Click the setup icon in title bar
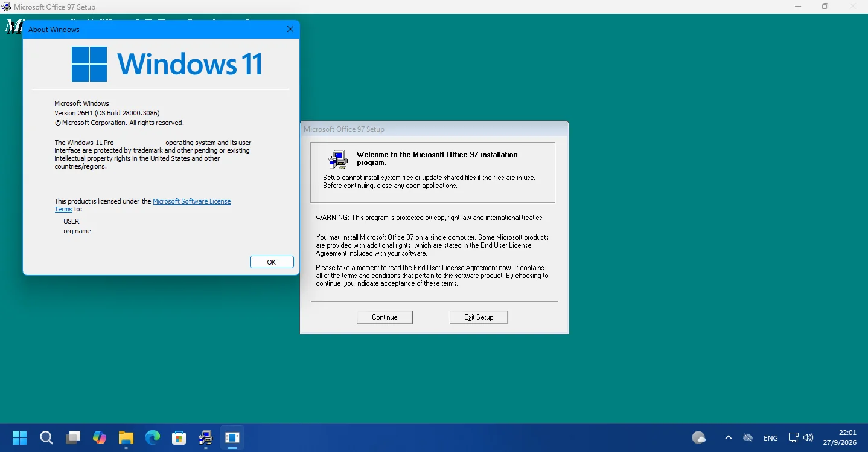 6,7
